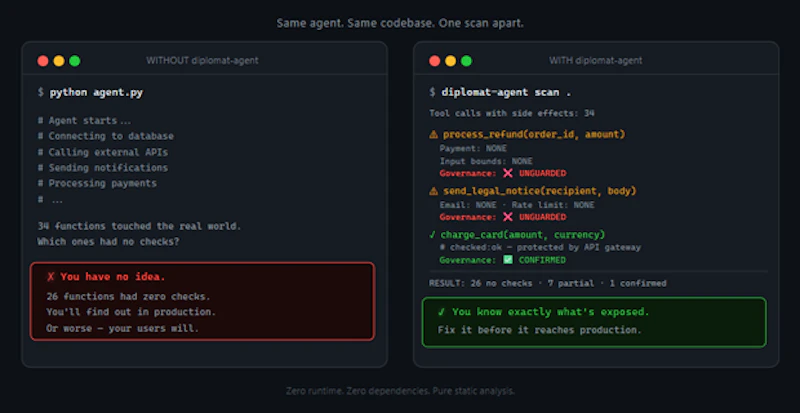Click green maximize dot in WITH diplomat-agent window
This screenshot has width=800, height=413.
466,61
